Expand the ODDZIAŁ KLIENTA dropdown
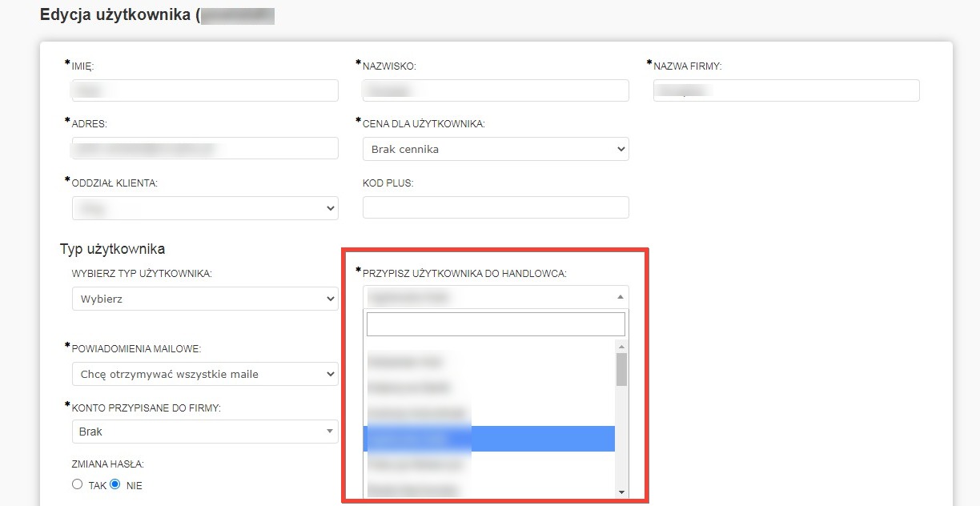The image size is (980, 506). click(x=205, y=207)
